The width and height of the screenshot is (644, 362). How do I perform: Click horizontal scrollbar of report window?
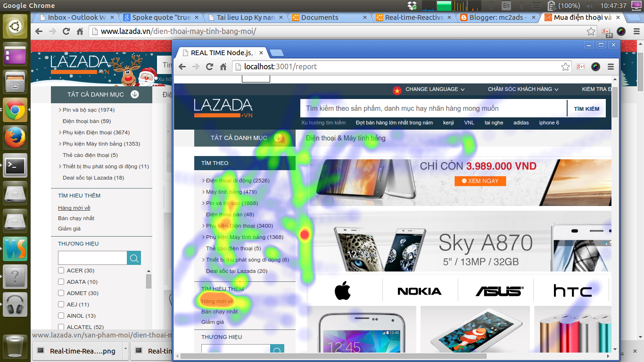333,356
